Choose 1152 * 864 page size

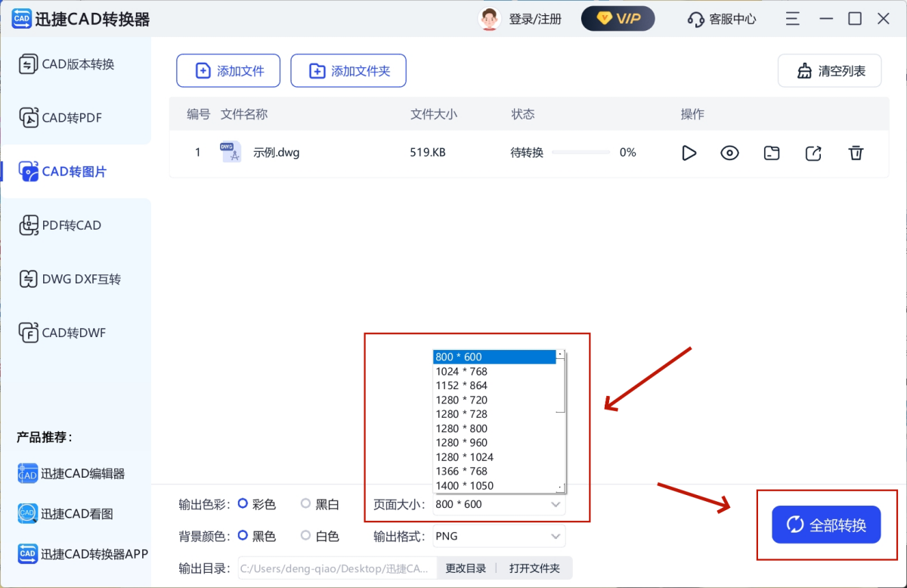(x=494, y=385)
